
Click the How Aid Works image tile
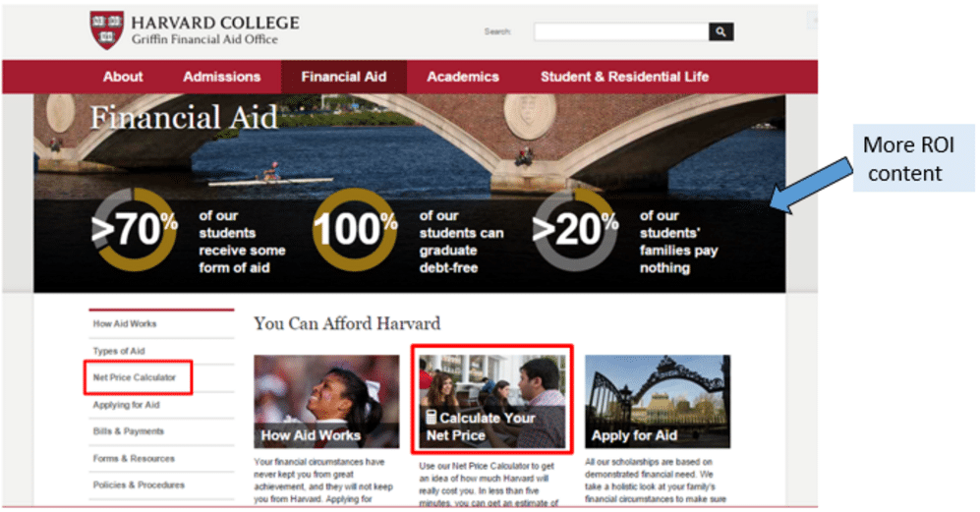(x=326, y=401)
